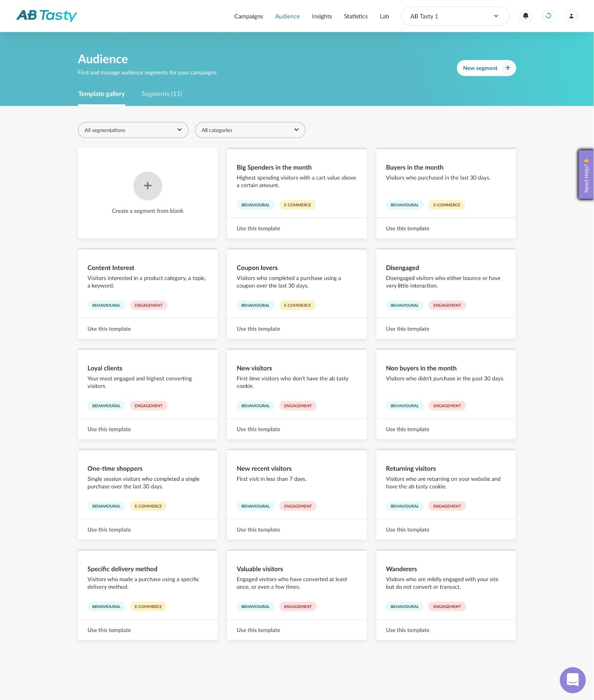Open the Insights menu item
594x700 pixels.
[321, 16]
